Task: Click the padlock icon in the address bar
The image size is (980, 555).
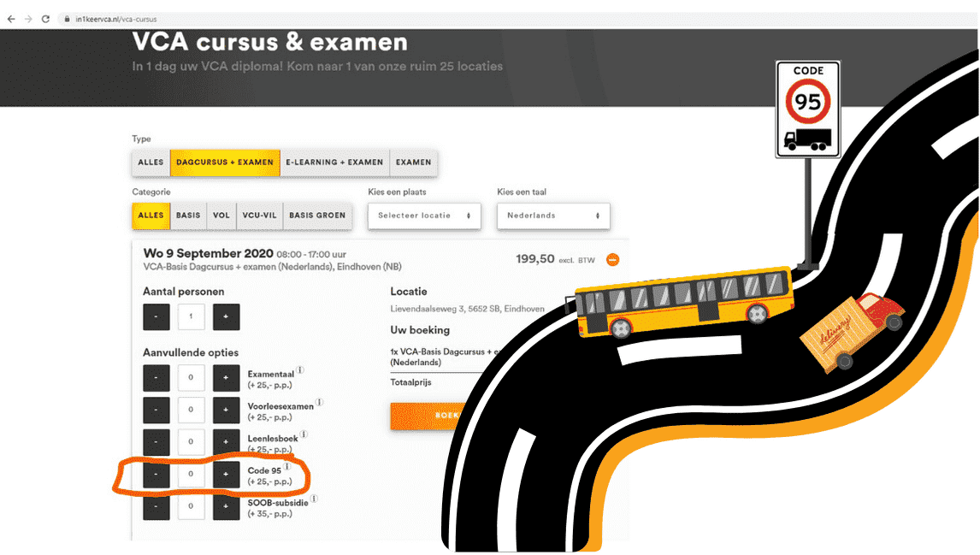Action: click(x=66, y=18)
